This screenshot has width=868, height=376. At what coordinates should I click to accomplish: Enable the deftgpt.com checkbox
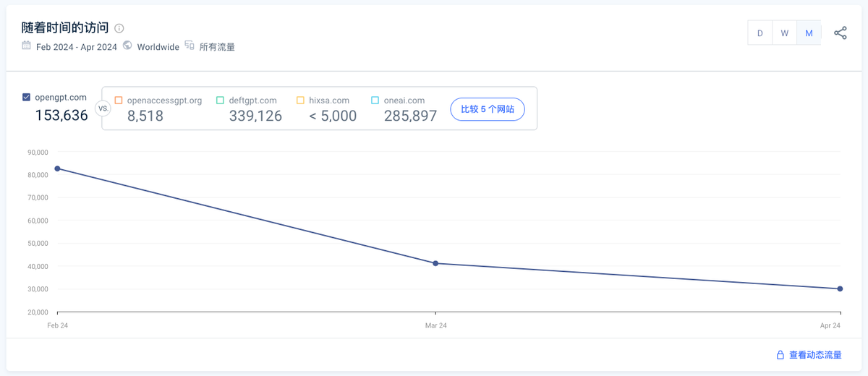[x=221, y=101]
